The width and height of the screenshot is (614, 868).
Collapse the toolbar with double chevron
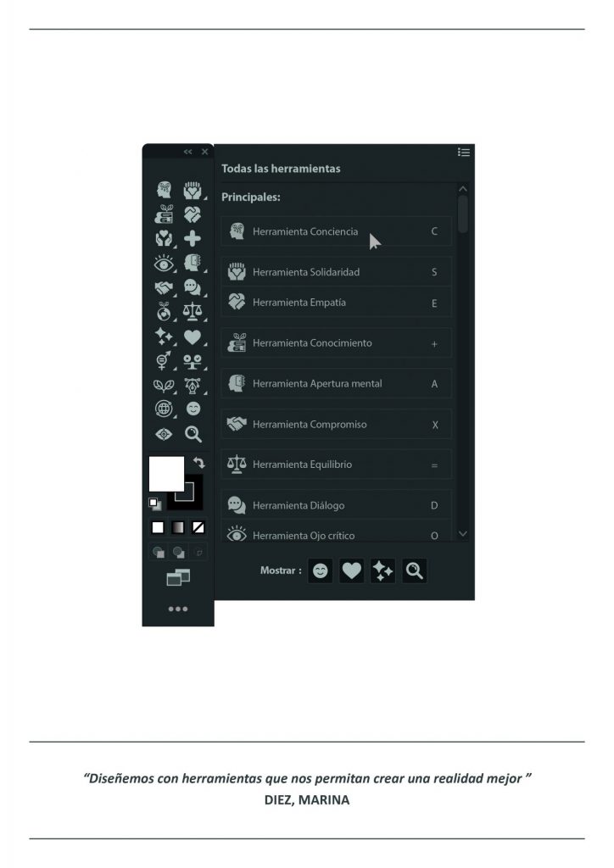coord(187,151)
